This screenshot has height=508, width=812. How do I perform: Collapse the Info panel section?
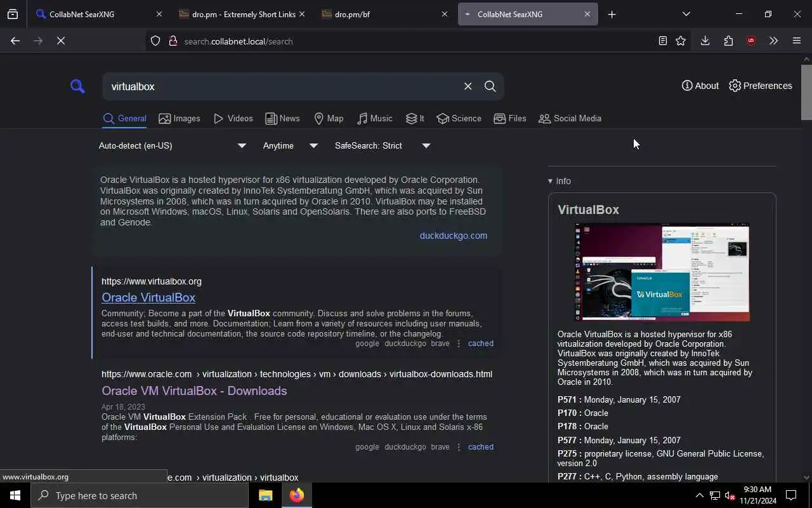pyautogui.click(x=560, y=181)
